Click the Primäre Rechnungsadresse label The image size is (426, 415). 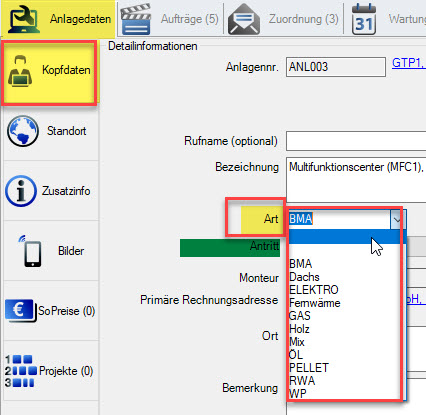point(209,300)
